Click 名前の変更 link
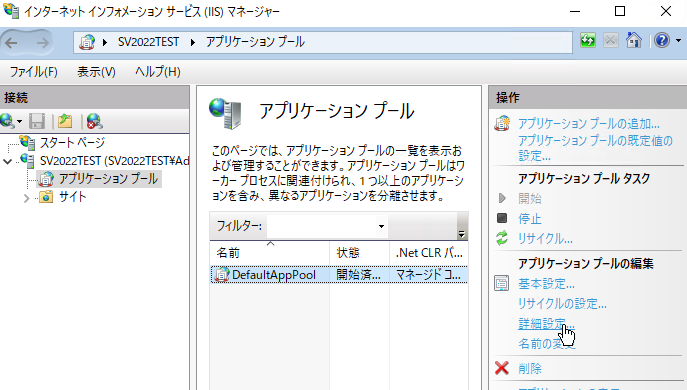 (547, 344)
